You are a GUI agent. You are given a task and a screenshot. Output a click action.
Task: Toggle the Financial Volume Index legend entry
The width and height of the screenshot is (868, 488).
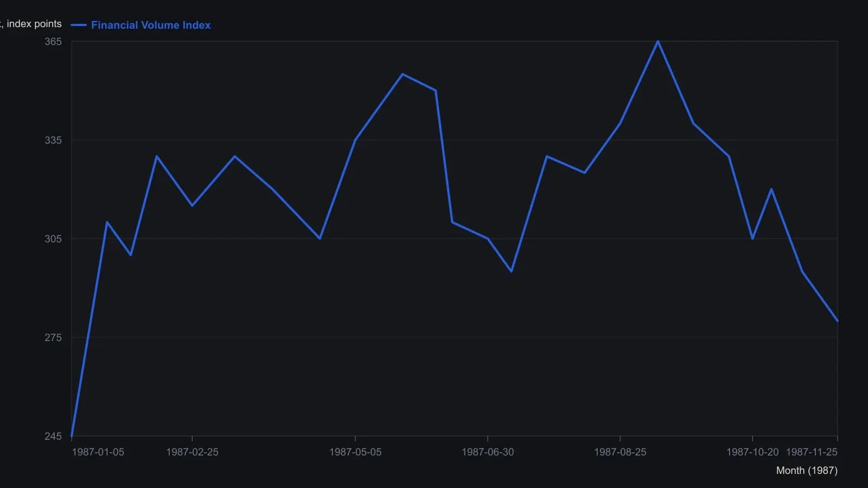pos(141,25)
